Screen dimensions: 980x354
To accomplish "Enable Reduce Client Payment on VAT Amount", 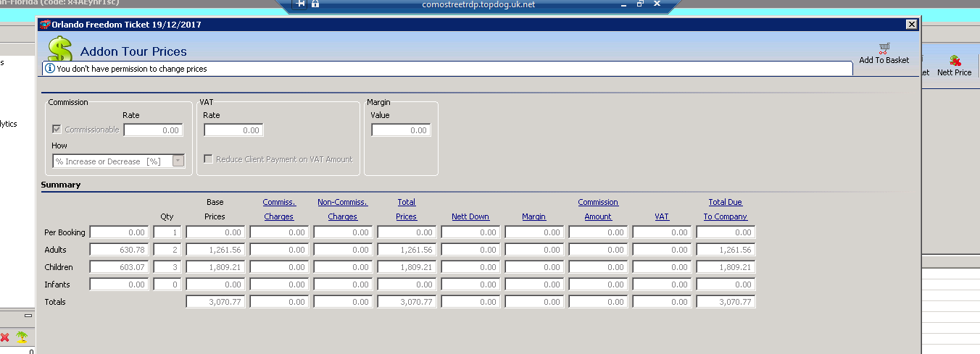I will tap(209, 159).
